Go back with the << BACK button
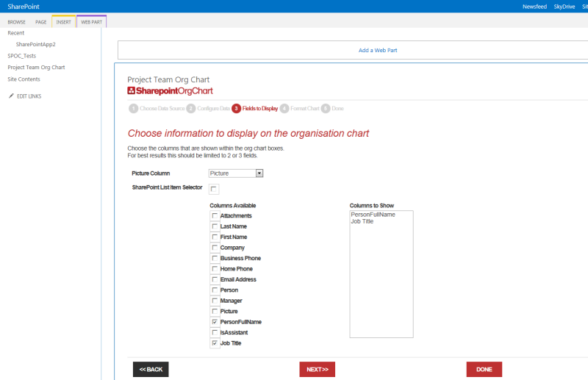 click(x=151, y=370)
